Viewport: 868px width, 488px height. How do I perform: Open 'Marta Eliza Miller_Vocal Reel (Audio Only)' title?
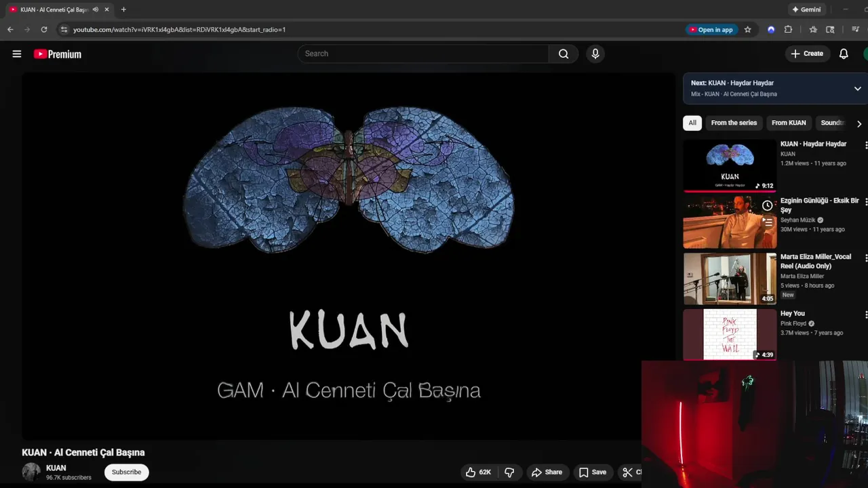816,262
